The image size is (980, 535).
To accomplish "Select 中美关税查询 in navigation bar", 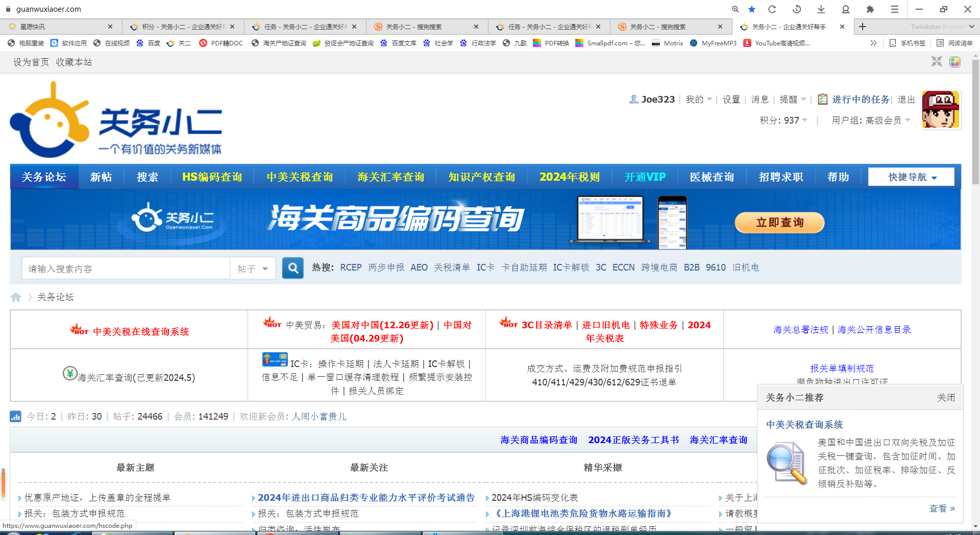I will [300, 177].
